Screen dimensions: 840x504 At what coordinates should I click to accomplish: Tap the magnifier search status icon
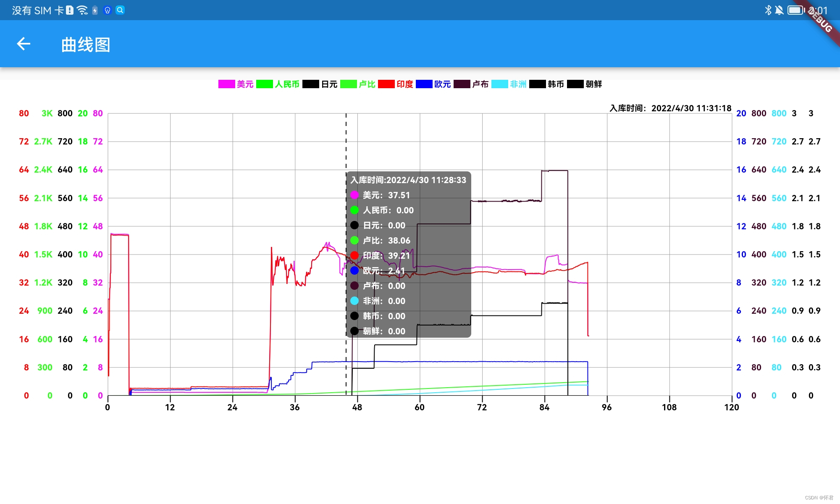pos(120,10)
